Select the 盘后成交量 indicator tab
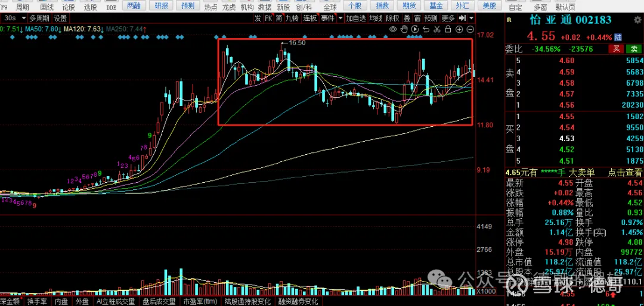The width and height of the screenshot is (644, 306). pyautogui.click(x=159, y=301)
